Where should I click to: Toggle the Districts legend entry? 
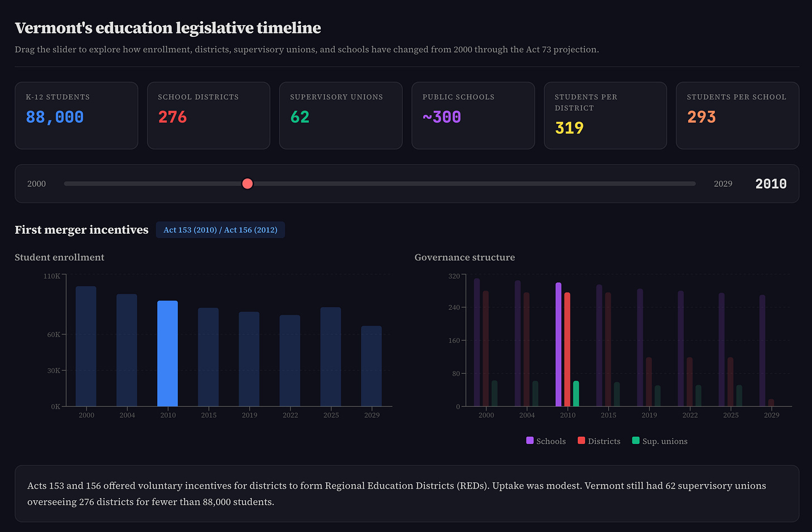(598, 441)
